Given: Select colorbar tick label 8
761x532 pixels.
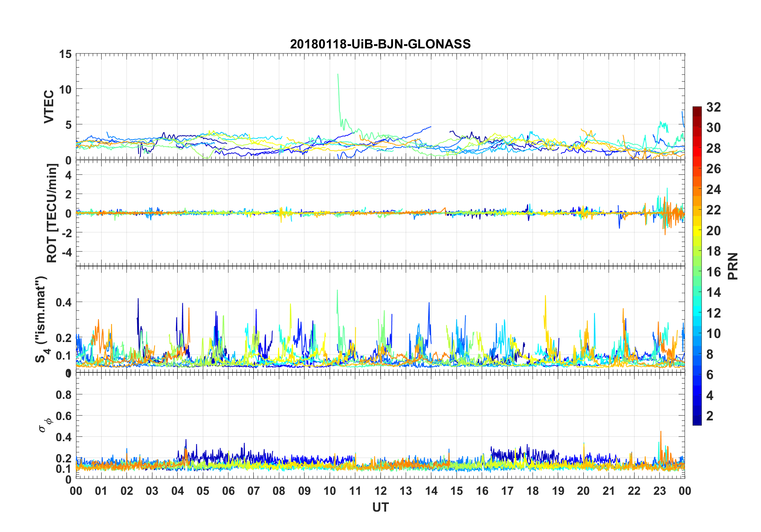Looking at the screenshot, I should pyautogui.click(x=710, y=354).
